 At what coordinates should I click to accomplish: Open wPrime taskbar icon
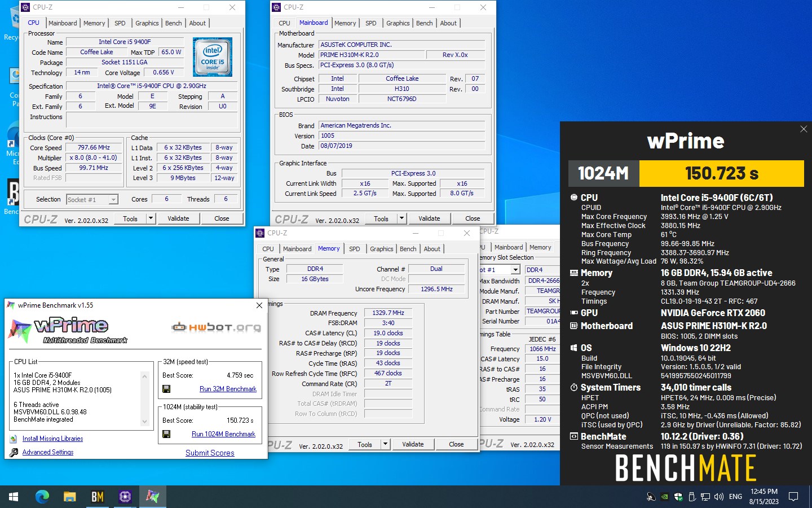[x=152, y=497]
